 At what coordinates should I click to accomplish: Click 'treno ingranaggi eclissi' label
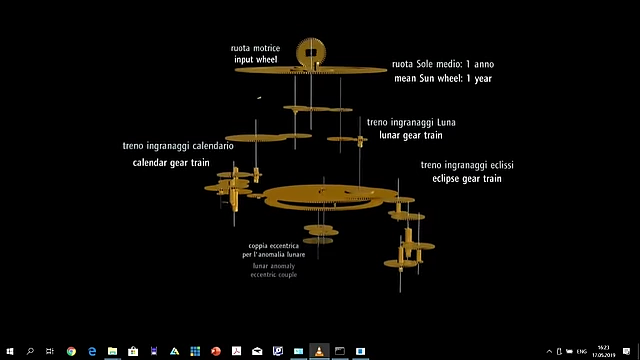tap(467, 165)
